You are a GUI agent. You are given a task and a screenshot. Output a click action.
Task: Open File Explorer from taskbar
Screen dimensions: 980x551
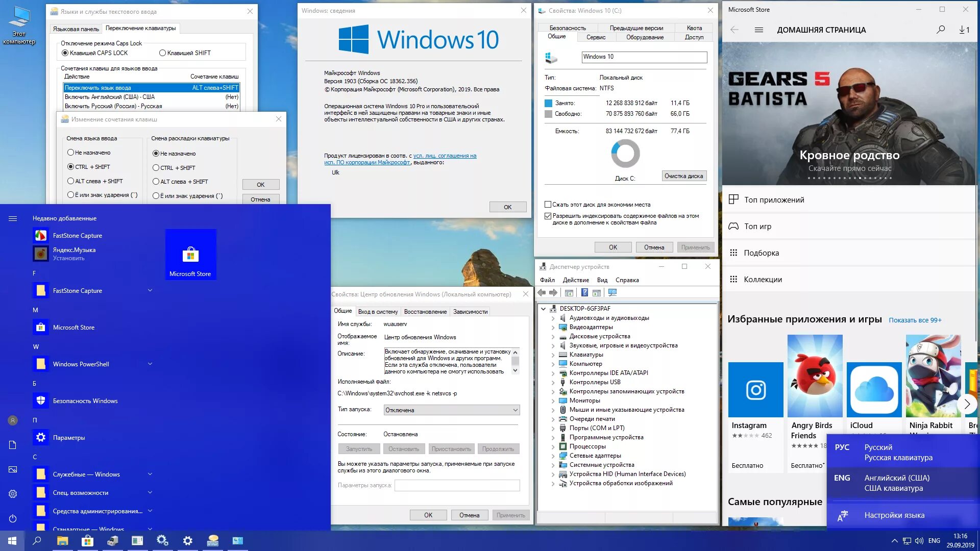coord(62,540)
